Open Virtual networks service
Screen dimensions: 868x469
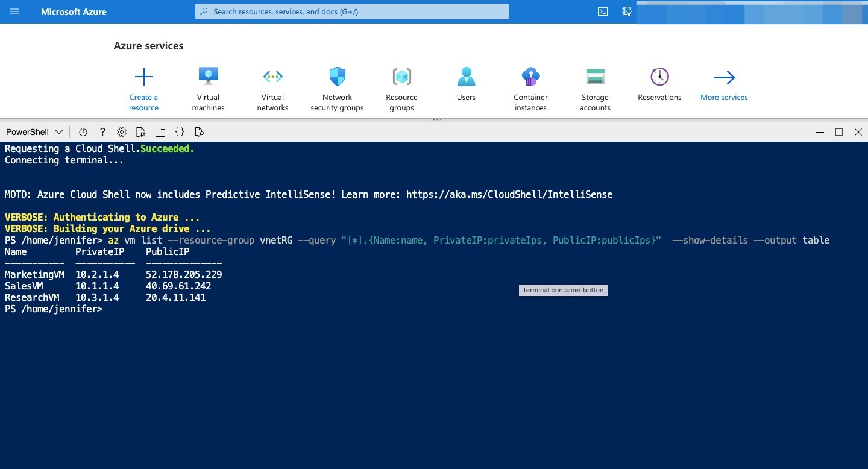click(272, 89)
